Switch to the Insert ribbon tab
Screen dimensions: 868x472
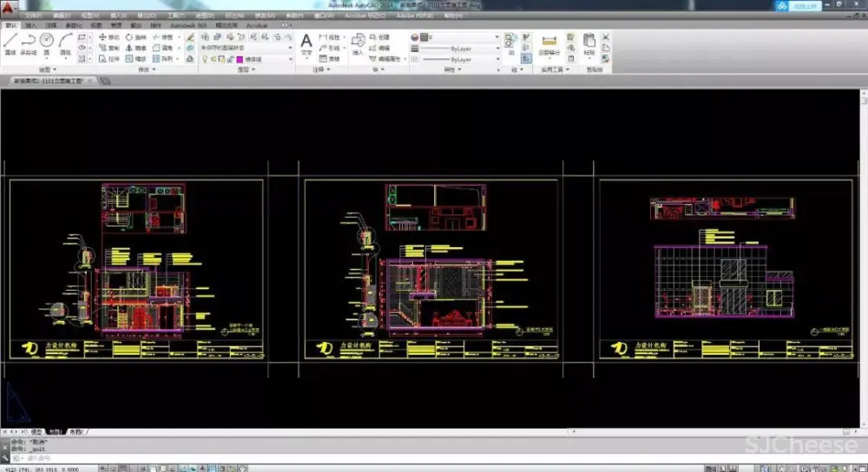click(x=31, y=26)
